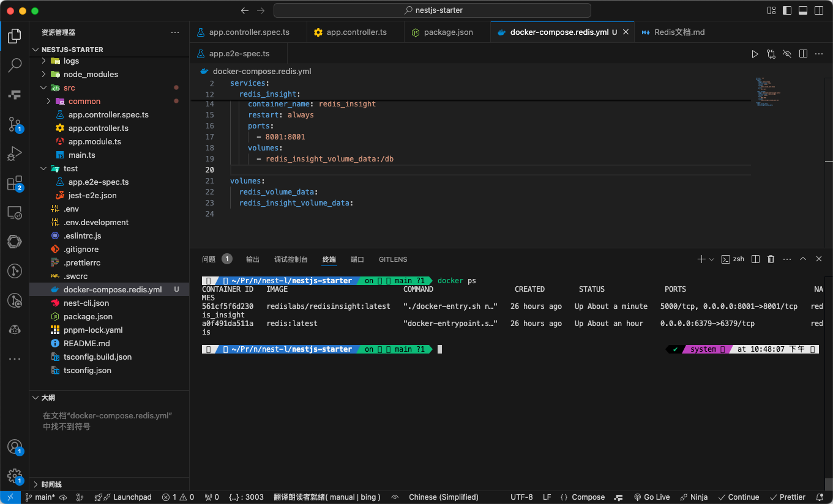Open the remote window indicator
Image resolution: width=833 pixels, height=504 pixels.
[10, 497]
